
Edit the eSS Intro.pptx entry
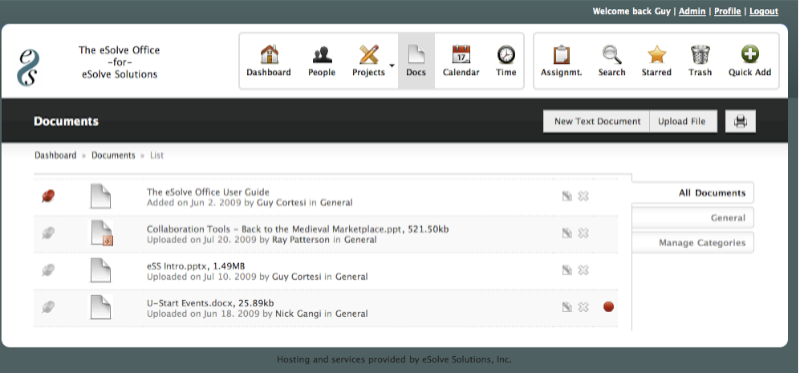pyautogui.click(x=567, y=270)
